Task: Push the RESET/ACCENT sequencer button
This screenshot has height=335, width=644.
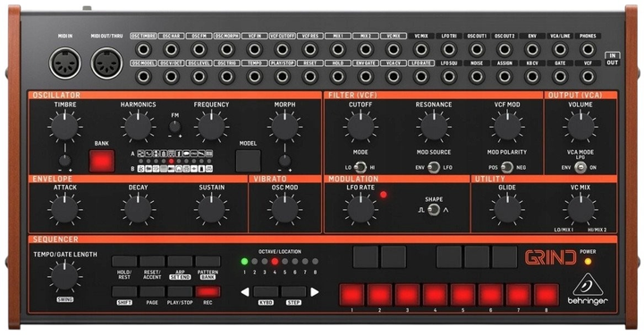Action: (x=152, y=261)
